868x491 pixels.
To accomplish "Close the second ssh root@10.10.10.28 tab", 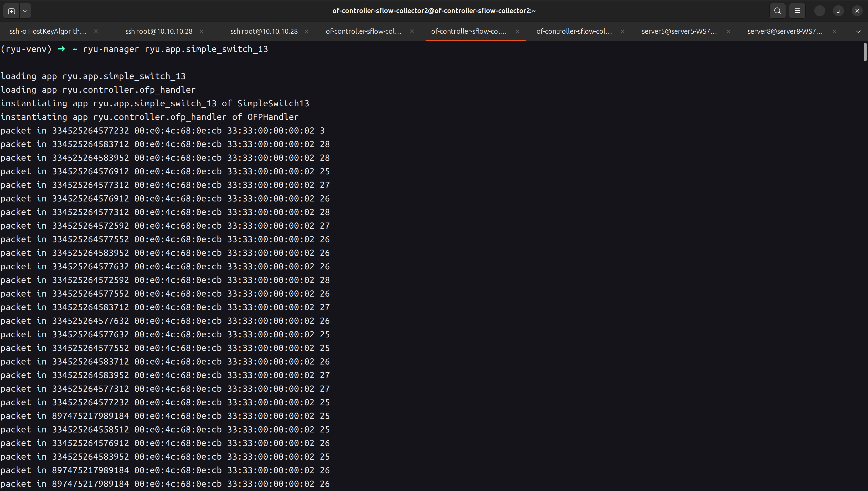I will [x=307, y=31].
